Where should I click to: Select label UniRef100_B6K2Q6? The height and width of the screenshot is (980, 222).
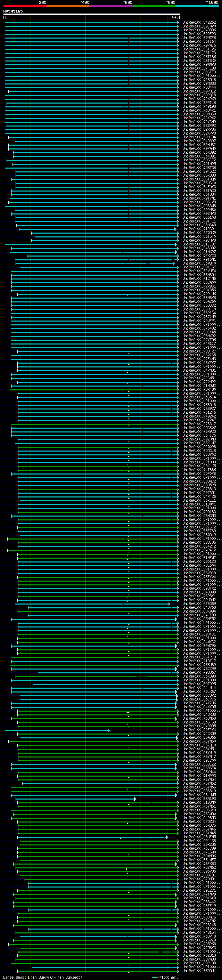tap(199, 844)
